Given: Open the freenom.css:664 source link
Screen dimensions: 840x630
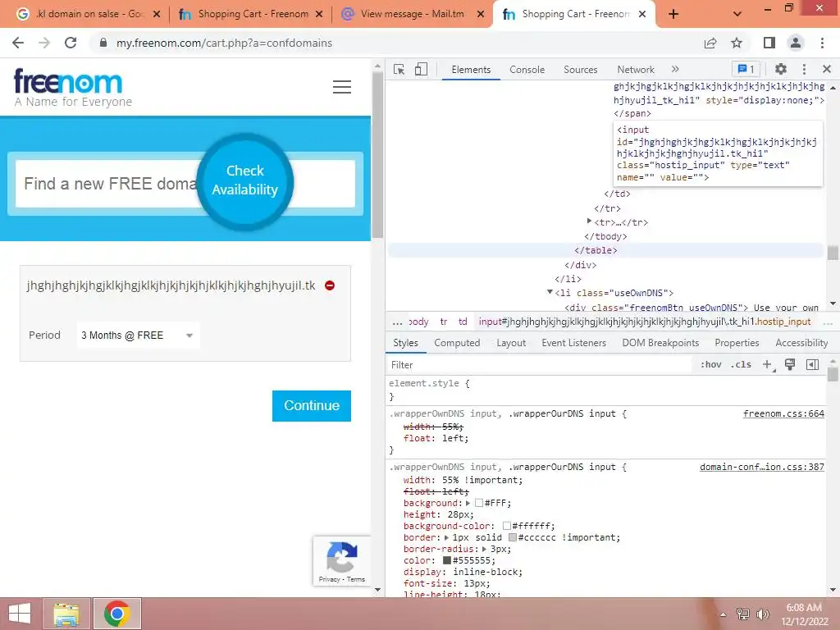Looking at the screenshot, I should 783,413.
